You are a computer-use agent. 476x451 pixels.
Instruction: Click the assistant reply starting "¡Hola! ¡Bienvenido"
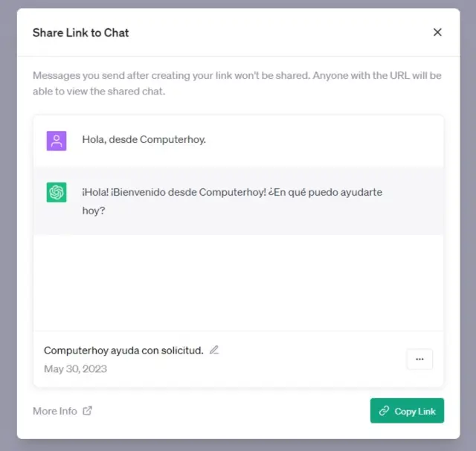pos(232,192)
